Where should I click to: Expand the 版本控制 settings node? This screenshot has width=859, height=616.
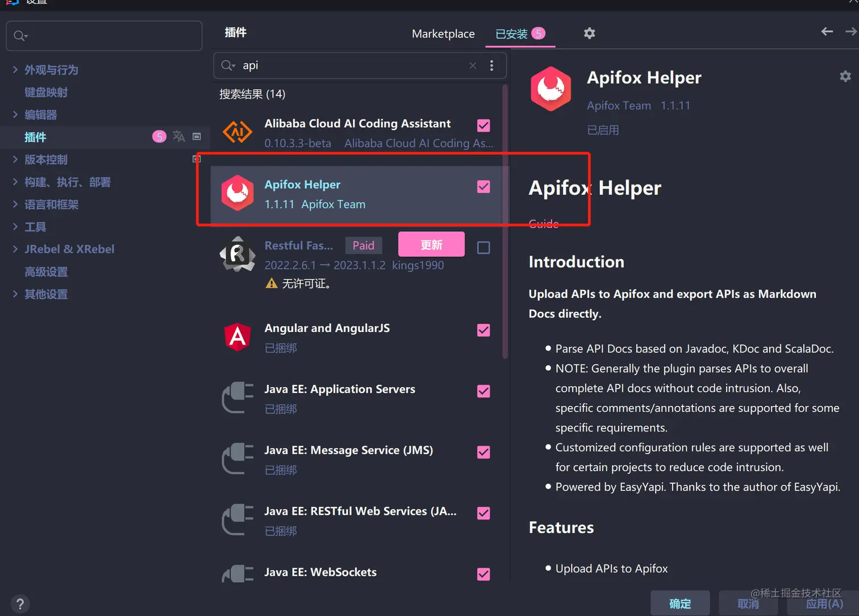tap(15, 159)
